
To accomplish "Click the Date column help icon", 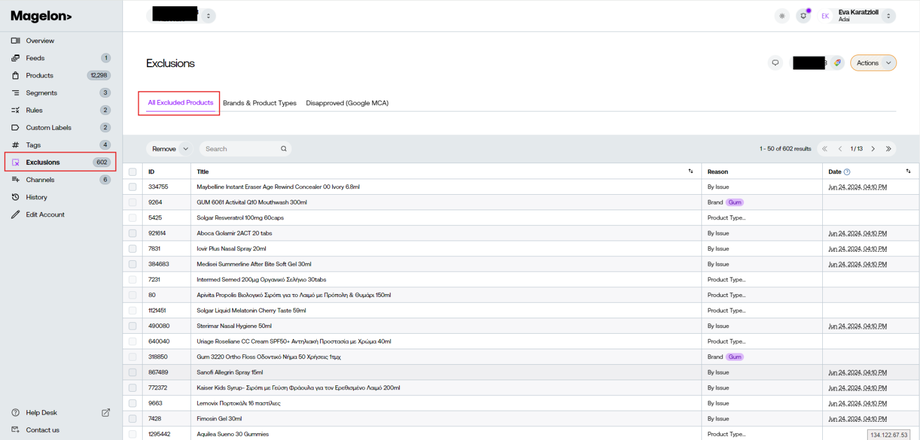I will [847, 172].
